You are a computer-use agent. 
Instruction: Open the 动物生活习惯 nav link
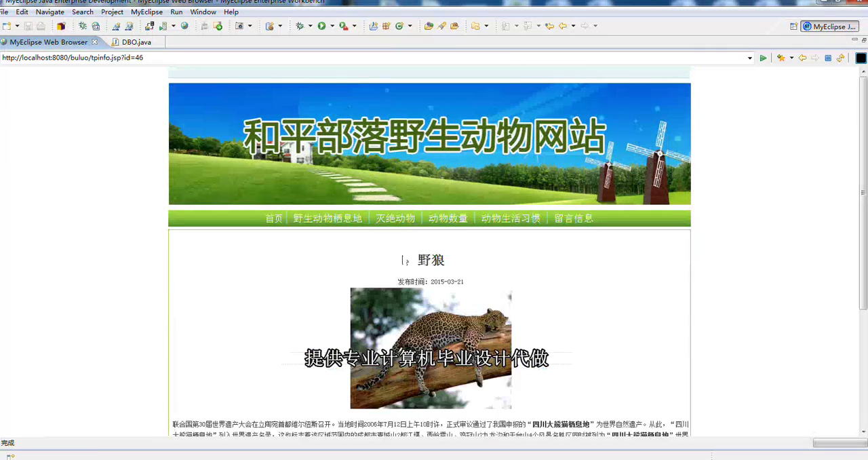[511, 218]
